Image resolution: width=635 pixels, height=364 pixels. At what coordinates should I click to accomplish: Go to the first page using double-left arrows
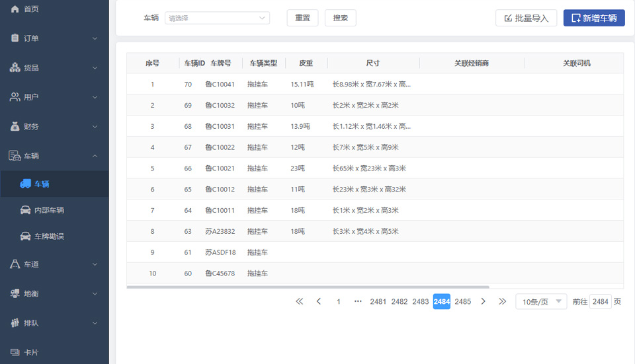click(299, 301)
